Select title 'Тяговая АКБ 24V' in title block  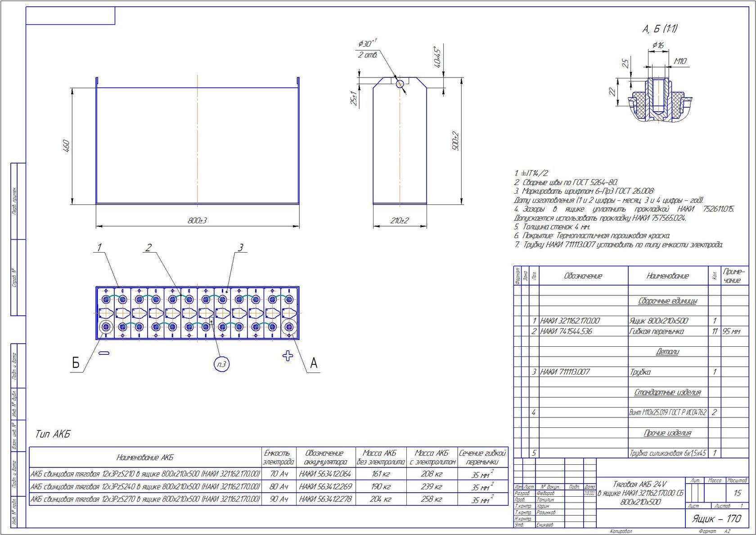pos(640,484)
